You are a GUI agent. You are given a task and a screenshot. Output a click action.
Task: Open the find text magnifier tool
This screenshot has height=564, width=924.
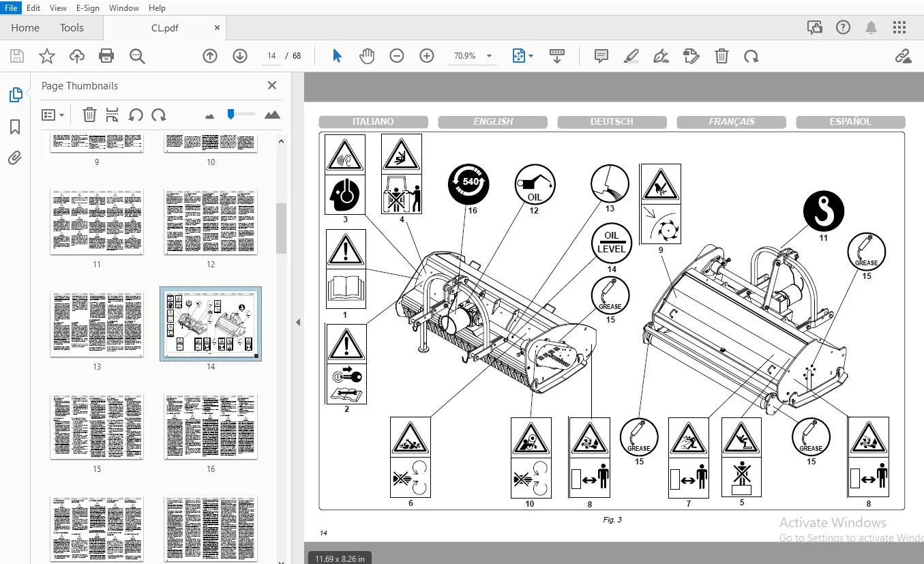click(137, 56)
